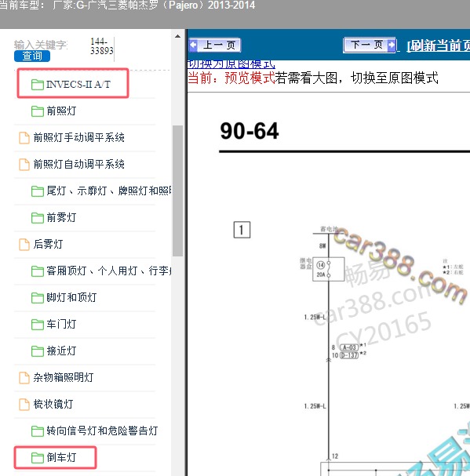Image resolution: width=470 pixels, height=476 pixels.
Task: Open the INVECS-II A/T folder
Action: (78, 85)
